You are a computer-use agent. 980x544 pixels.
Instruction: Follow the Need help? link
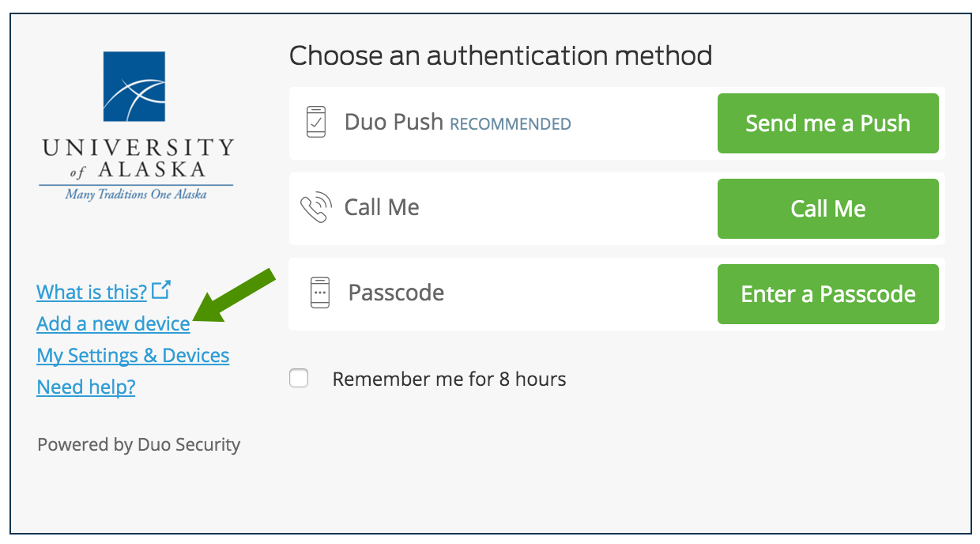point(86,387)
